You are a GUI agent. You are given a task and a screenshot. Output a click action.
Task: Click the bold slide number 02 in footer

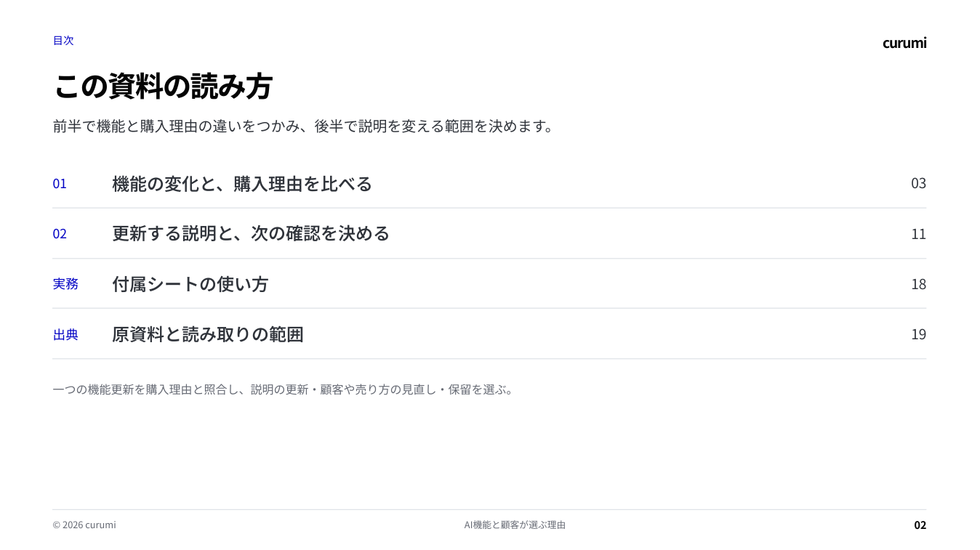pyautogui.click(x=920, y=525)
